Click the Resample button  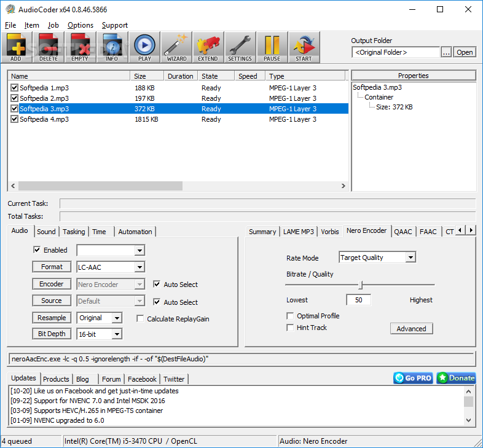tap(52, 318)
